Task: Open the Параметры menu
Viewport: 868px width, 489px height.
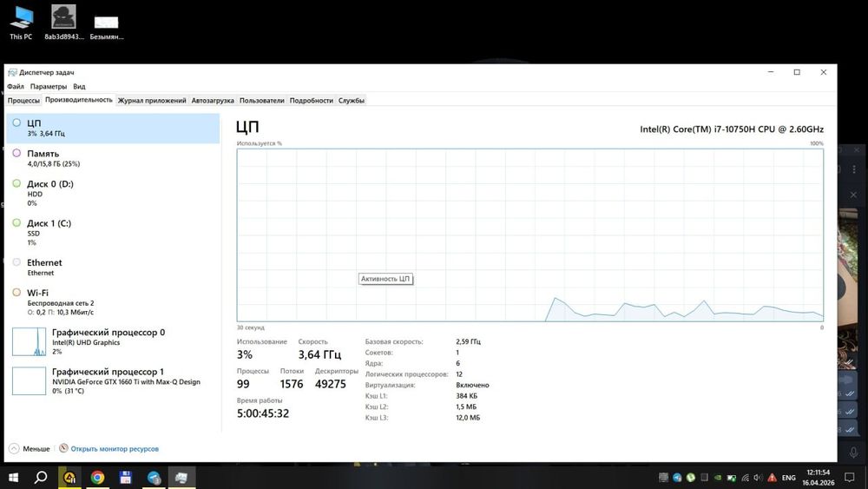Action: click(48, 86)
